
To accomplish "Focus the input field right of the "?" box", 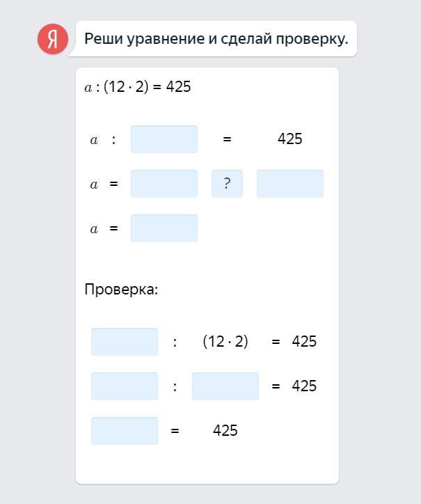I will (x=289, y=184).
